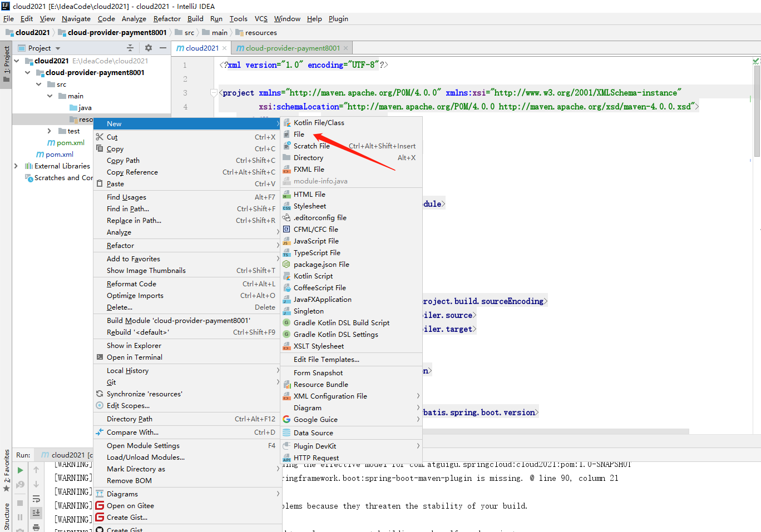Click the Data Source database icon
Image resolution: width=761 pixels, height=532 pixels.
[286, 432]
